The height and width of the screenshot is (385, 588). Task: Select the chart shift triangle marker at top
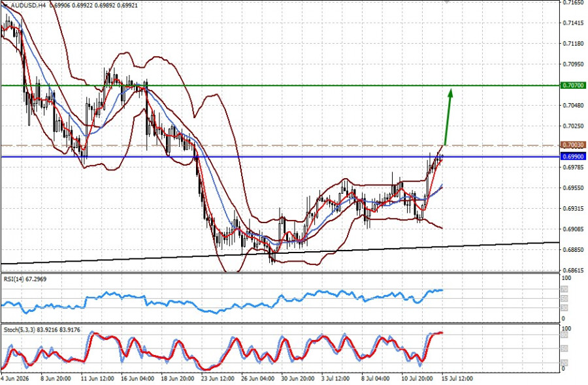[x=446, y=2]
